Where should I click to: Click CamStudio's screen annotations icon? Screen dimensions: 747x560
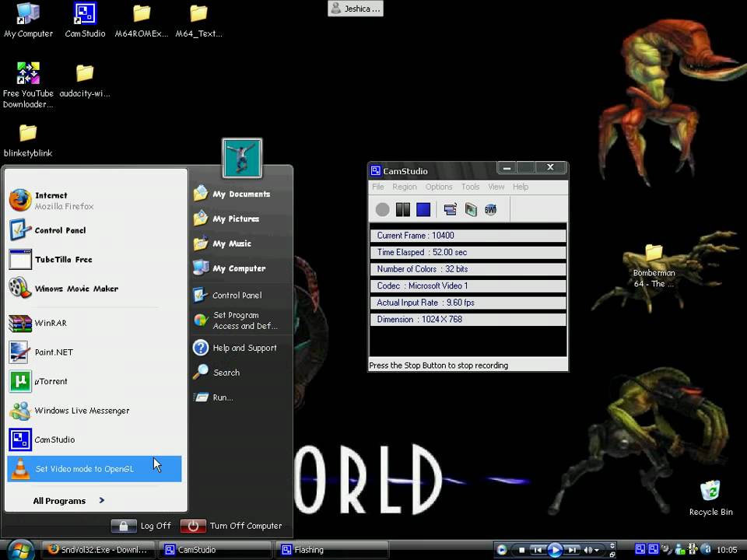[471, 209]
